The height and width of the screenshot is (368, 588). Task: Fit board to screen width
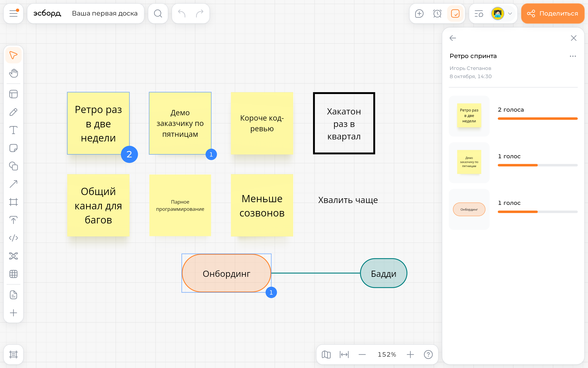(344, 354)
